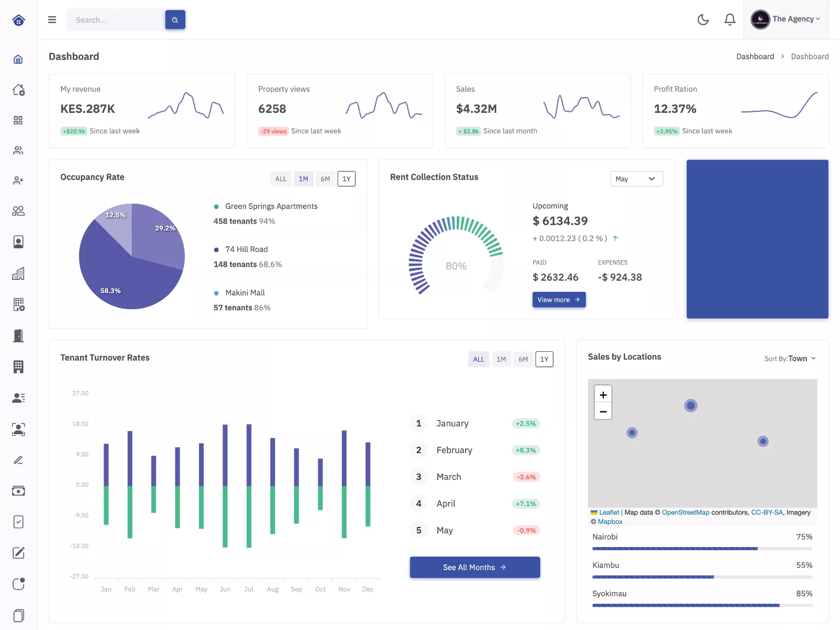840x630 pixels.
Task: Open the Sort By Town dropdown
Action: tap(790, 359)
